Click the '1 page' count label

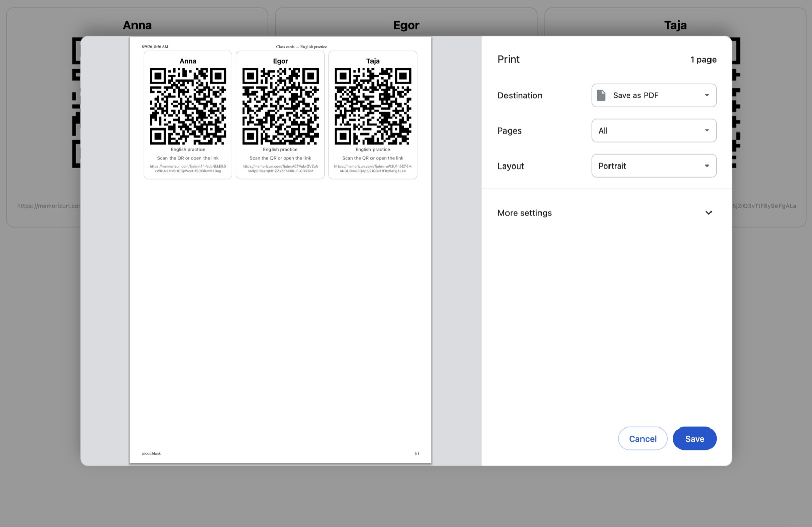pos(703,60)
